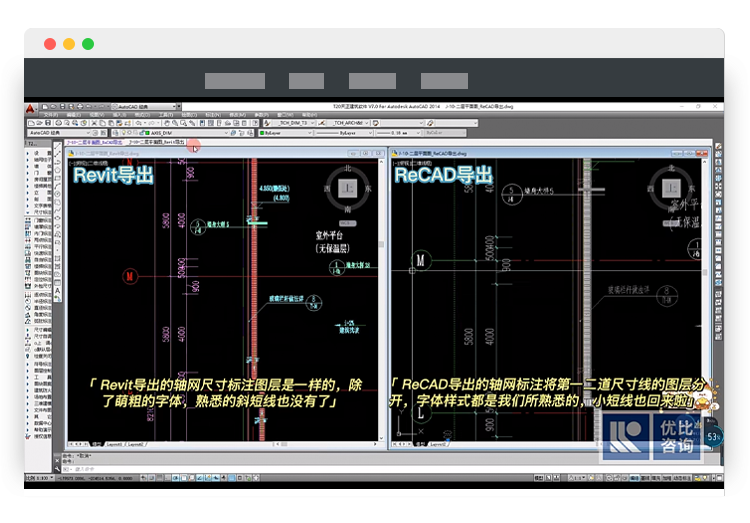Open Layer Properties Manager icon
The height and width of the screenshot is (523, 750).
(116, 133)
